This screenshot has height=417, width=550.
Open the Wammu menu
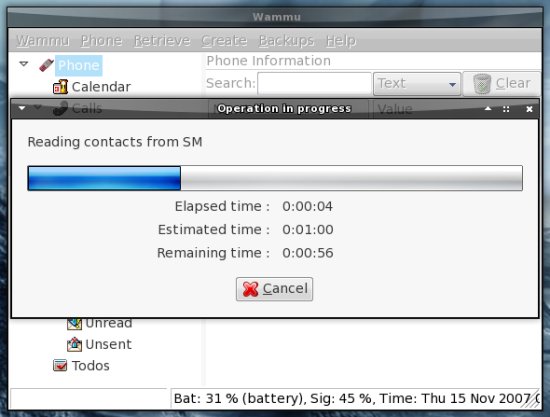[x=43, y=41]
